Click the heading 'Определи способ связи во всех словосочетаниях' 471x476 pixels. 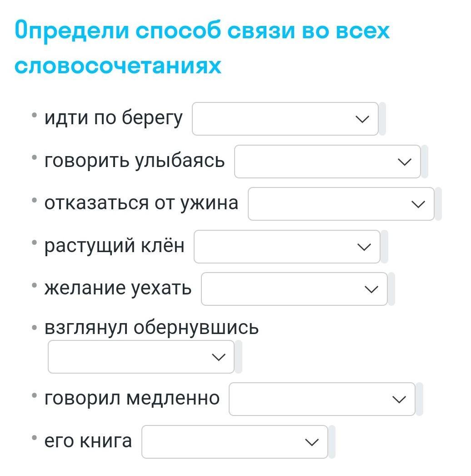click(x=202, y=48)
